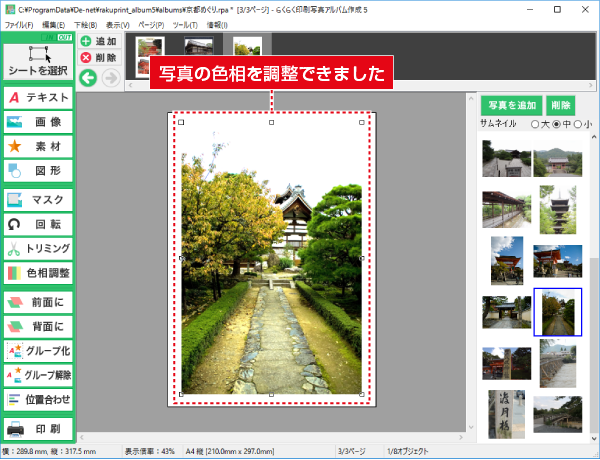600x460 pixels.
Task: Select the shrine with stone pillar thumbnail
Action: (x=507, y=364)
